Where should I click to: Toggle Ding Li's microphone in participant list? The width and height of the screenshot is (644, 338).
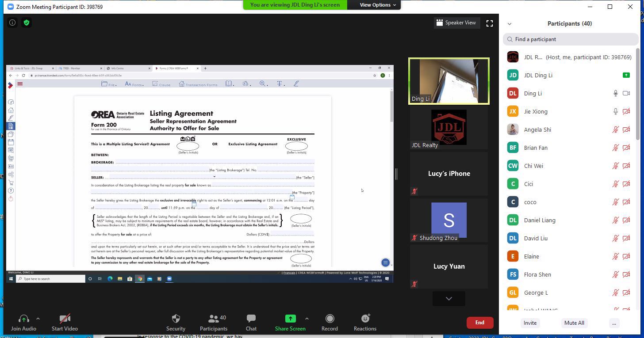(615, 93)
